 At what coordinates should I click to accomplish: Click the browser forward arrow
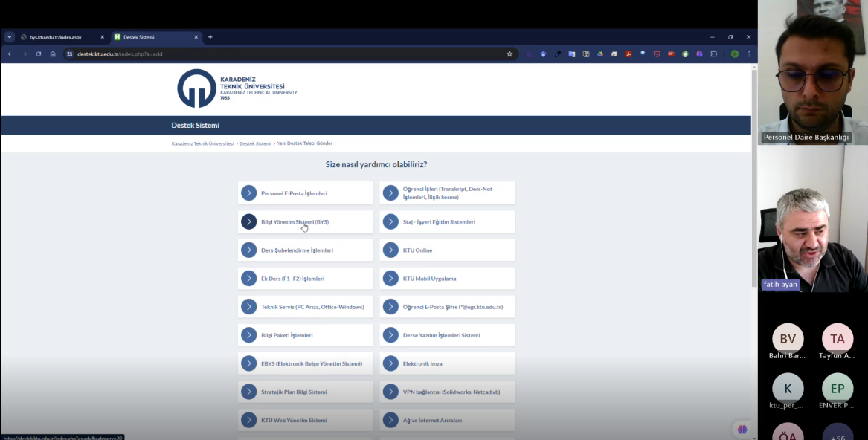25,54
